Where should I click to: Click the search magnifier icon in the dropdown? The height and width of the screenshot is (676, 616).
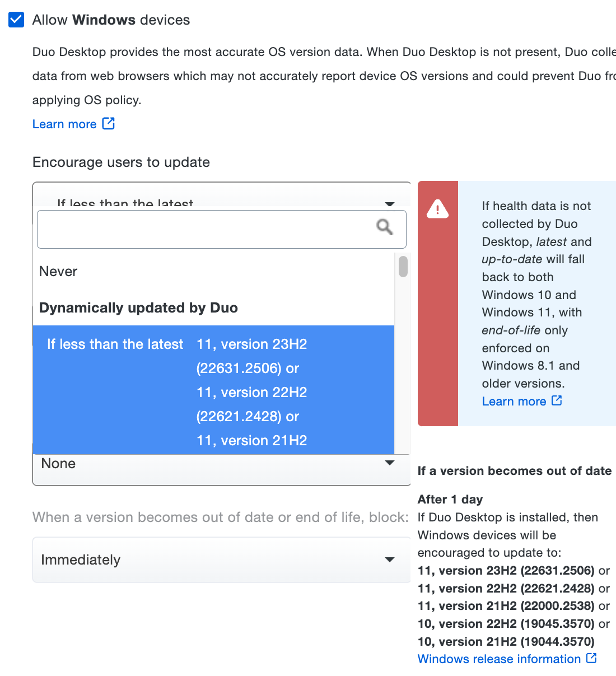pos(384,227)
